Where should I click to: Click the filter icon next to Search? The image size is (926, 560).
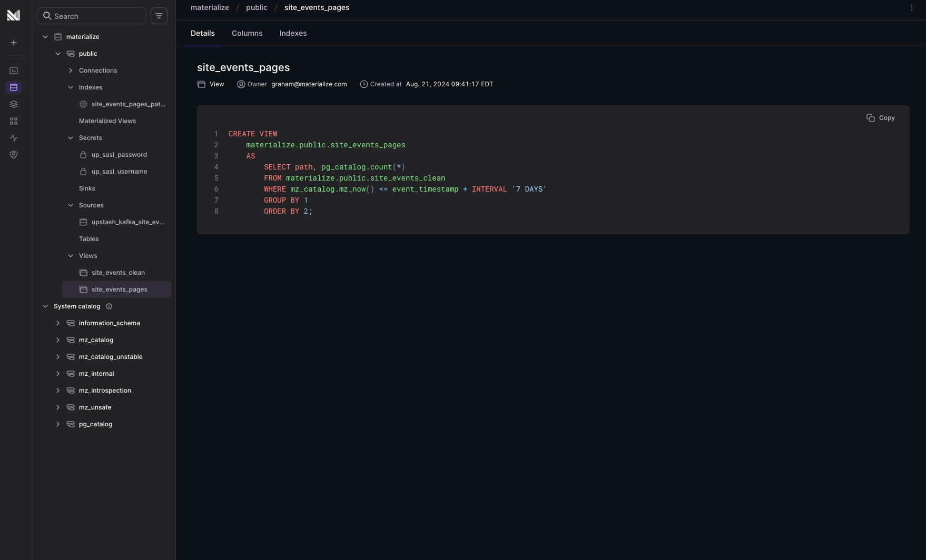(159, 16)
